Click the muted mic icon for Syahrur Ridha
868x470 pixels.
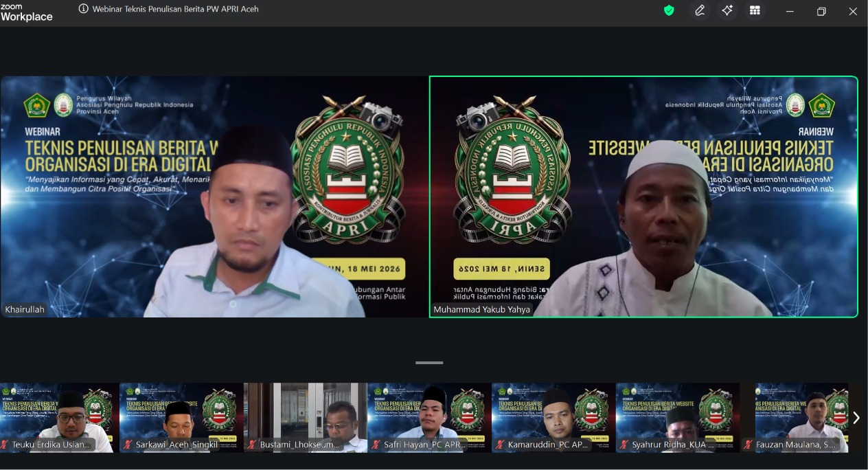624,445
